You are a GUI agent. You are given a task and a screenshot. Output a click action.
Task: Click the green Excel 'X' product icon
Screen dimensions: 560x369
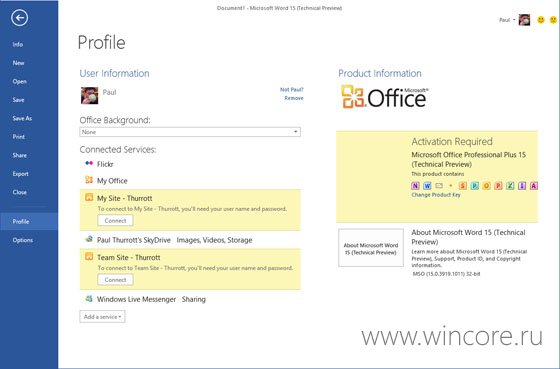click(x=510, y=186)
